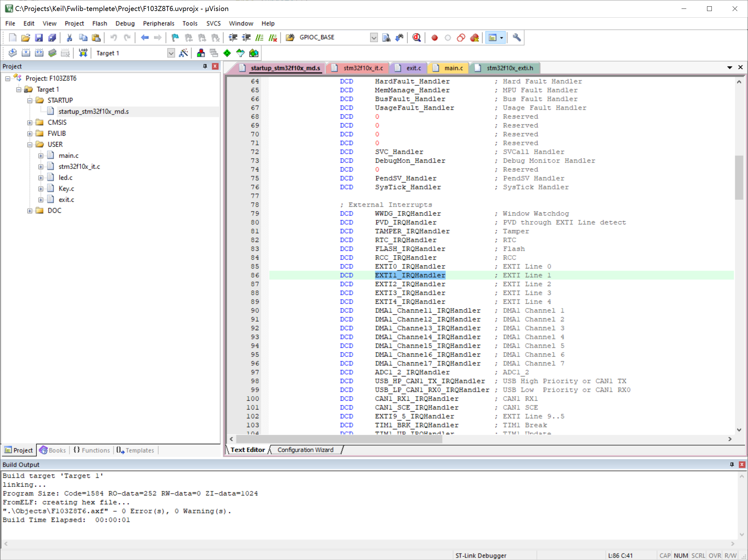Start debug session with magnifier icon
Viewport: 748px width, 560px height.
tap(417, 37)
